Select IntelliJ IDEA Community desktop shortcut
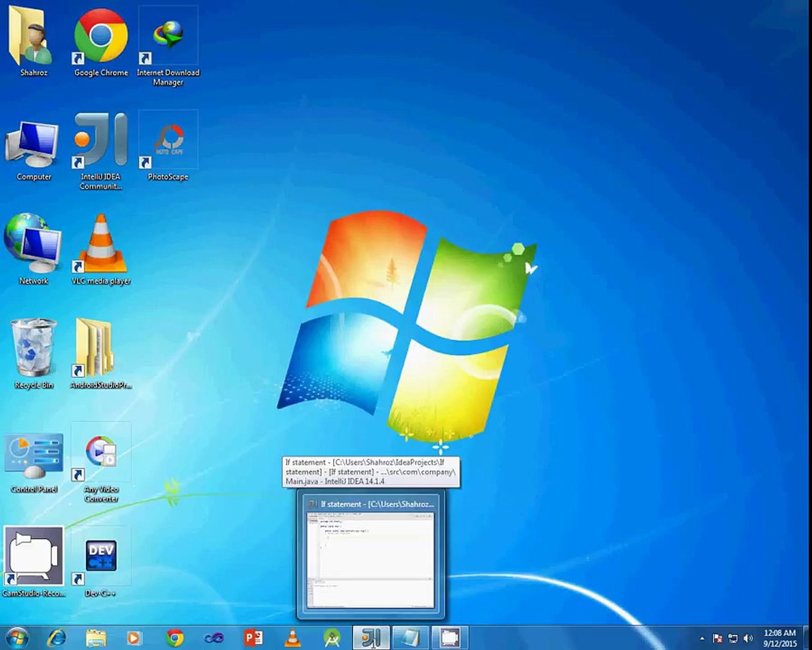This screenshot has width=812, height=650. coord(101,151)
